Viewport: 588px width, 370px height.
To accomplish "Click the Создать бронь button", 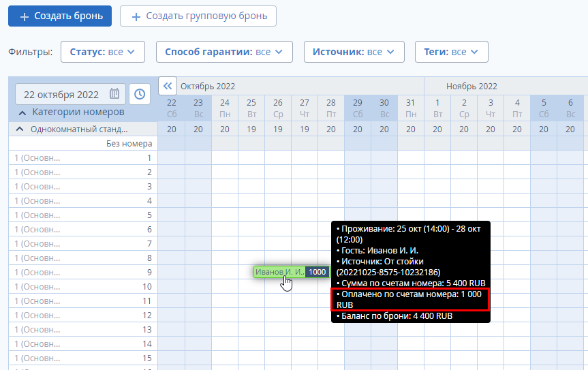I will pos(60,16).
